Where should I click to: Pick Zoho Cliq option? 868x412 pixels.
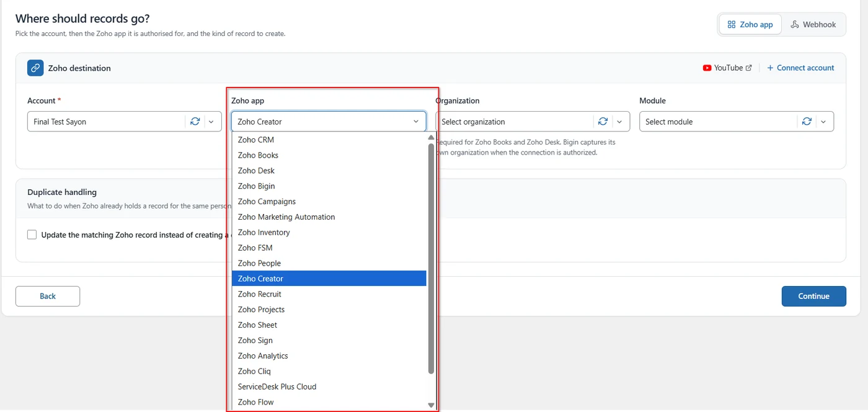(329, 371)
